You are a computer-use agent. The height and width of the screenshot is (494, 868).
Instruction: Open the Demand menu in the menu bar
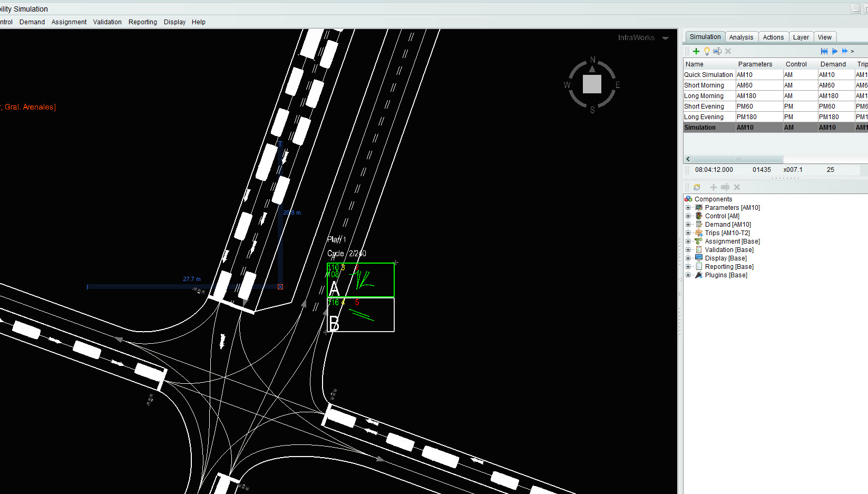click(32, 22)
